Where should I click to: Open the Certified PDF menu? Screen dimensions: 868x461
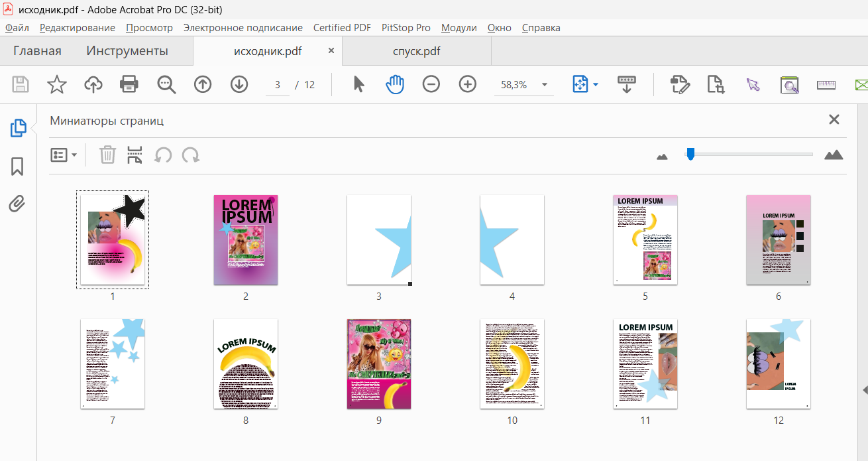point(342,28)
